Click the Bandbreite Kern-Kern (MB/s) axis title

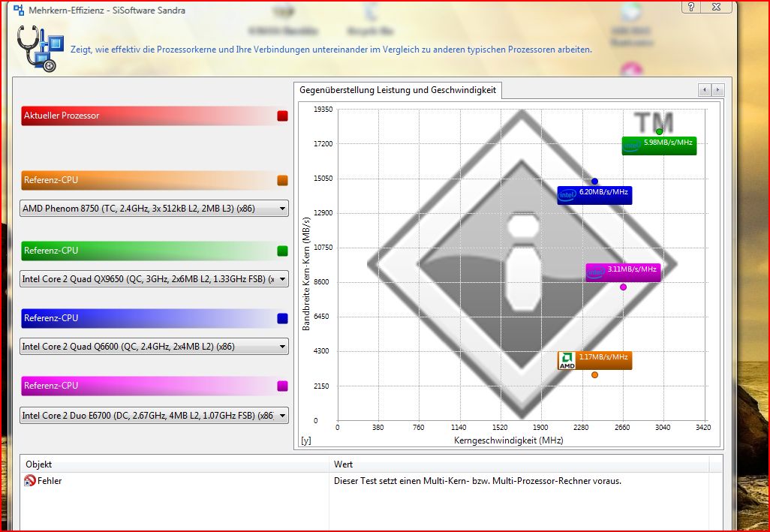306,273
